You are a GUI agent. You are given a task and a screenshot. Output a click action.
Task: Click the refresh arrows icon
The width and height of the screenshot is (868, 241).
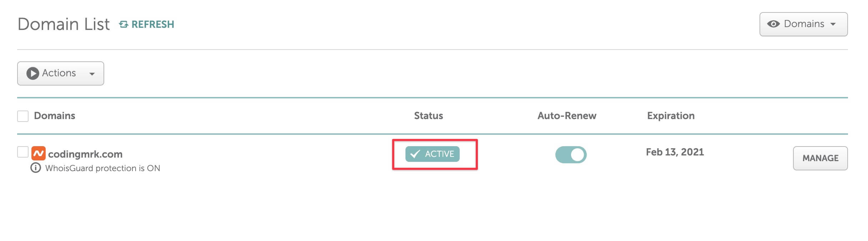point(123,24)
